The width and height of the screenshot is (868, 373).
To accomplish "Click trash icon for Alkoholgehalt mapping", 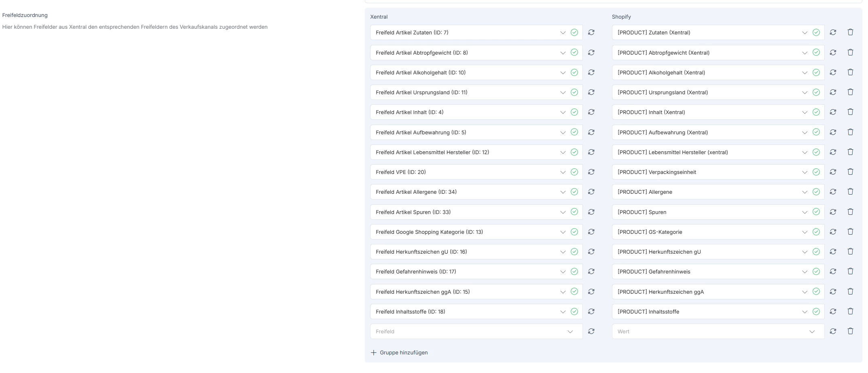I will (850, 72).
